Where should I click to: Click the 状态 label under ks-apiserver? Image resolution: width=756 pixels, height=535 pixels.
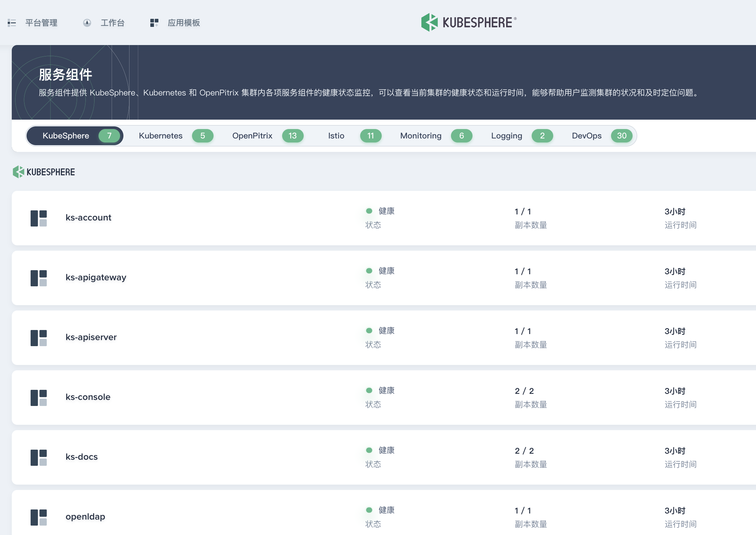click(x=373, y=345)
